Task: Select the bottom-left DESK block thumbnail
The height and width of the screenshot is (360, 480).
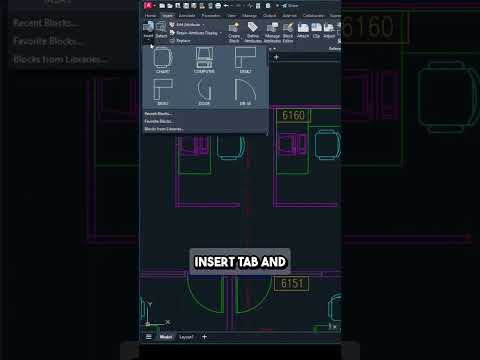Action: click(163, 92)
